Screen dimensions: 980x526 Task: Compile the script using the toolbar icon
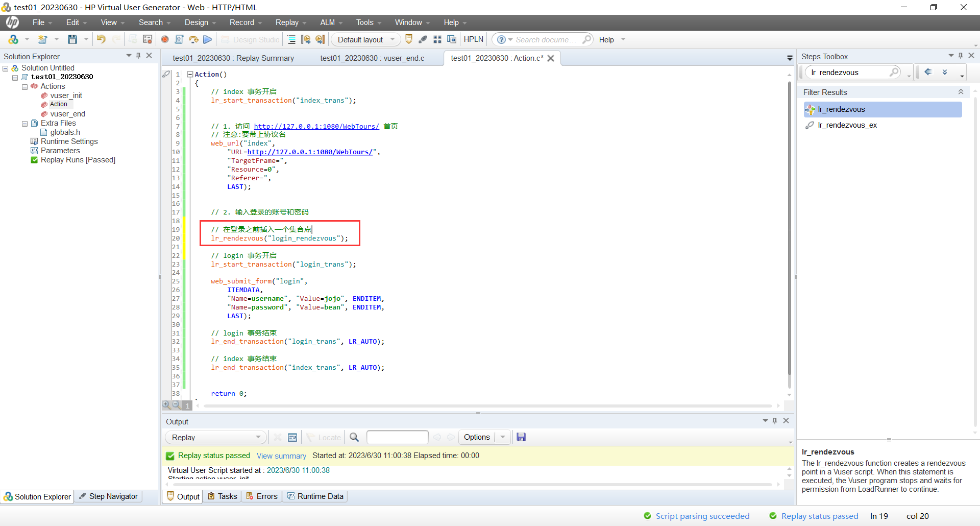point(179,39)
